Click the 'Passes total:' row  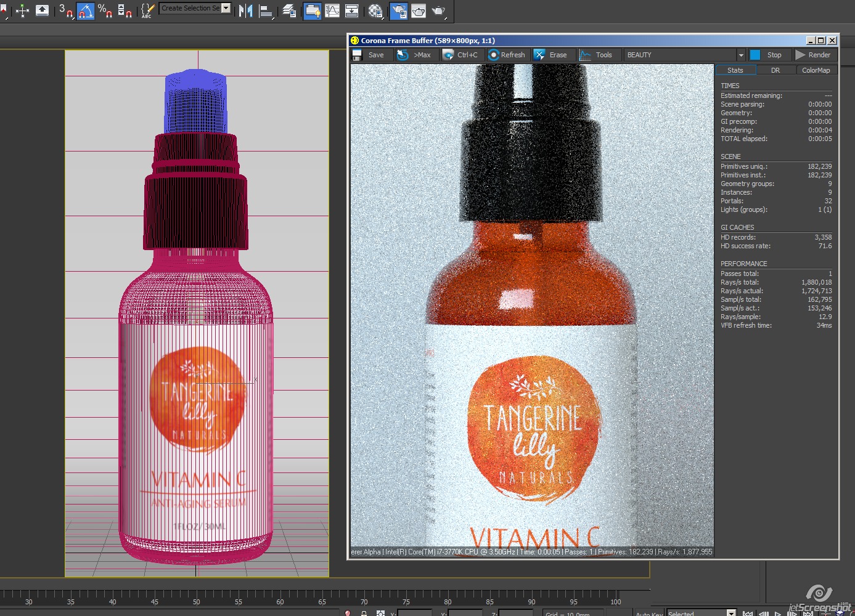tap(776, 274)
